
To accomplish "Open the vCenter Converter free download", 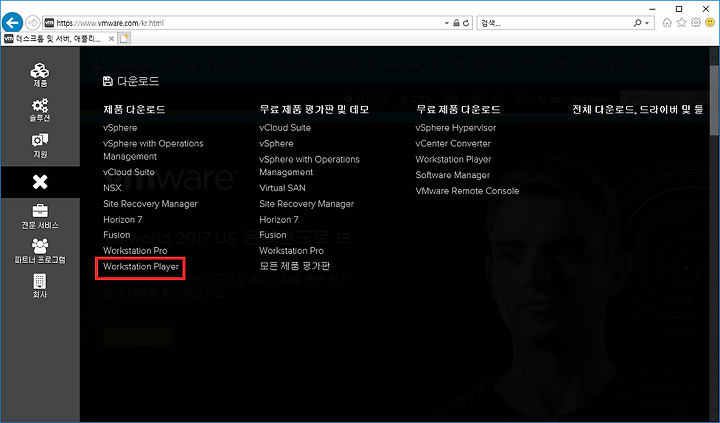I will tap(453, 143).
